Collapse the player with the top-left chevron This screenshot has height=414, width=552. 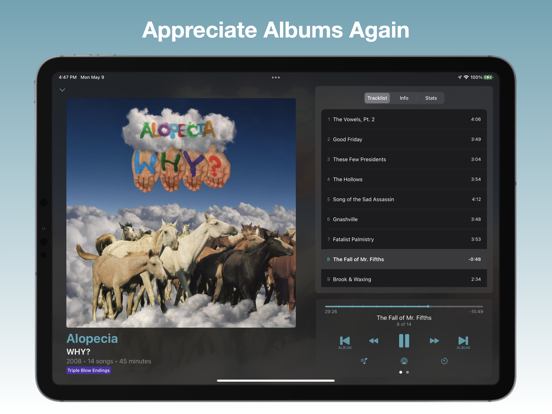pyautogui.click(x=62, y=90)
